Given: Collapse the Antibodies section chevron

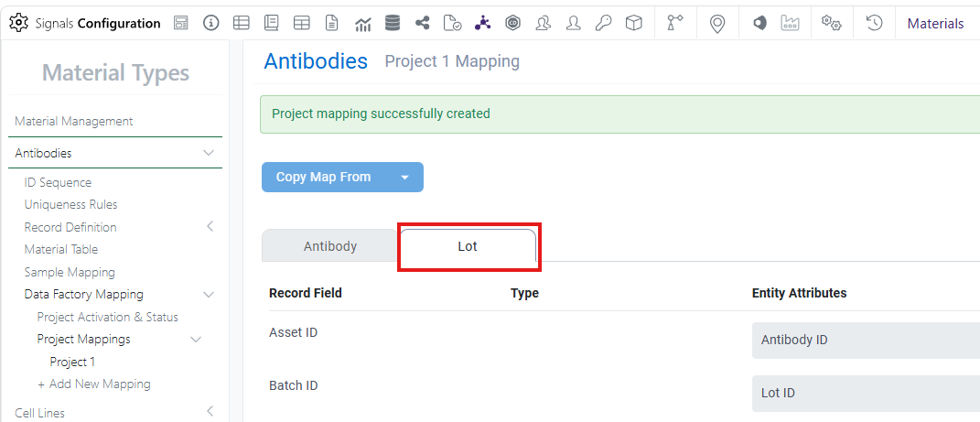Looking at the screenshot, I should tap(209, 153).
